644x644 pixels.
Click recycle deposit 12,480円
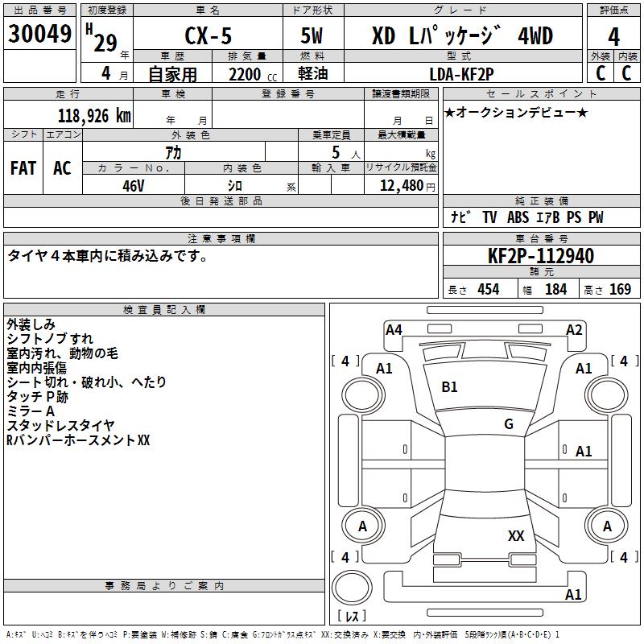407,186
